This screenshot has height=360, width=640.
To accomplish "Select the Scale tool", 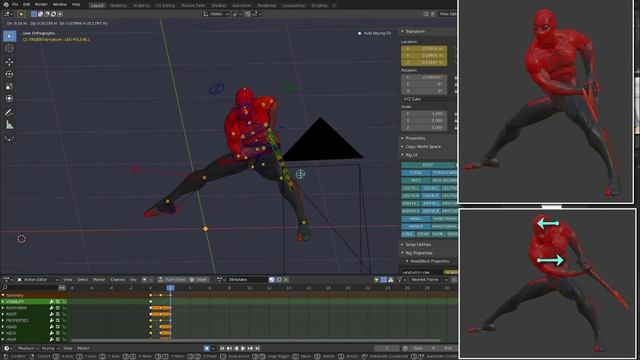I will pyautogui.click(x=9, y=87).
